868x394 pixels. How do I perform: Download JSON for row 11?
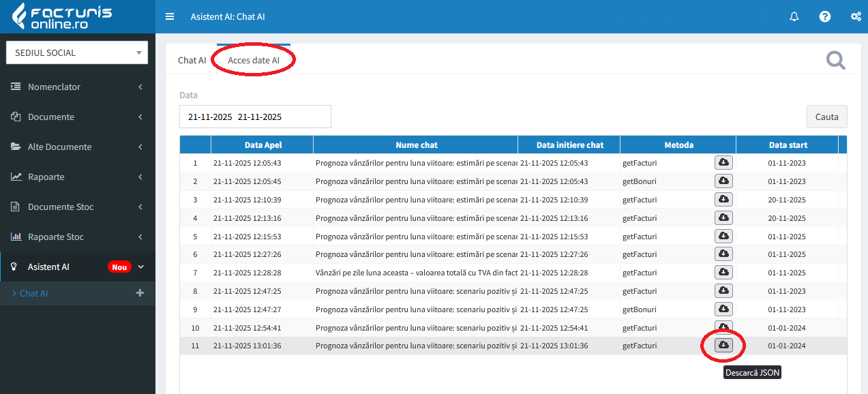pyautogui.click(x=723, y=346)
